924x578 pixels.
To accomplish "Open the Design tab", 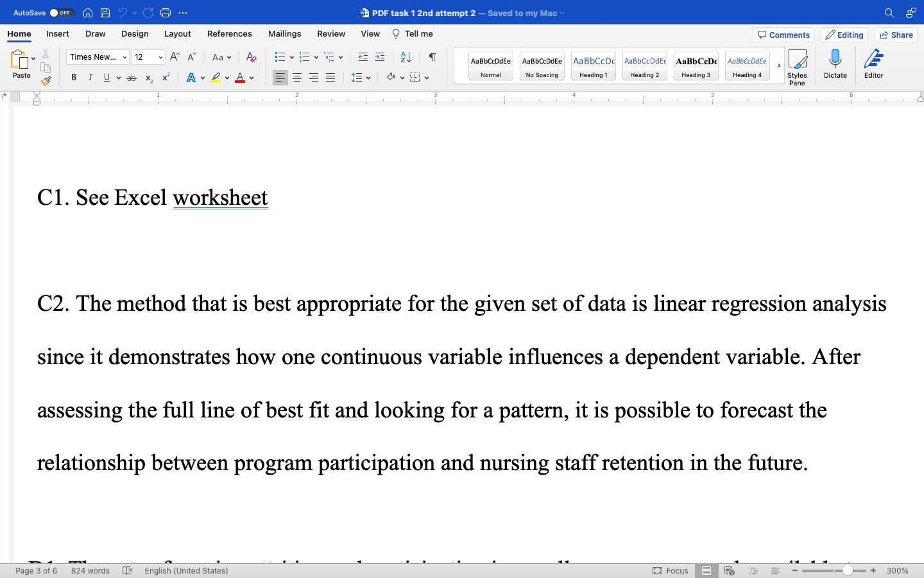I will [x=135, y=34].
